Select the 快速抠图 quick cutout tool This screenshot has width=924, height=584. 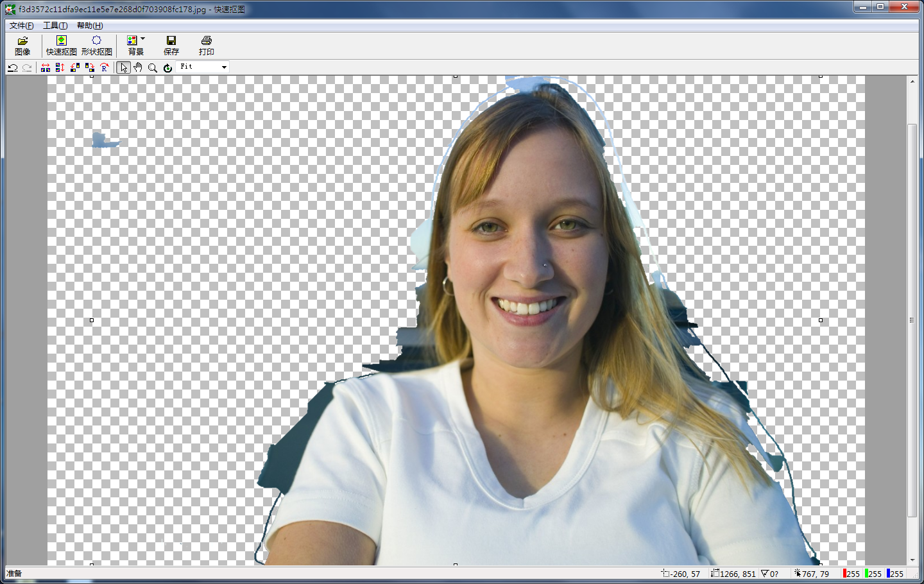point(62,46)
